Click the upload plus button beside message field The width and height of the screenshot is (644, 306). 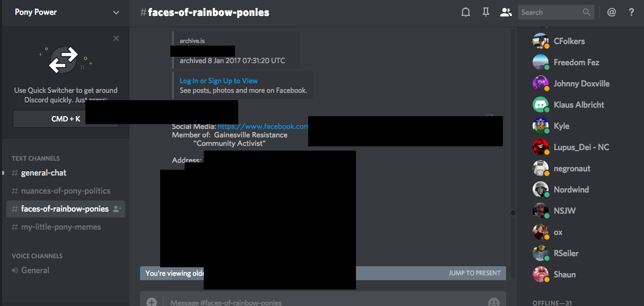[152, 302]
